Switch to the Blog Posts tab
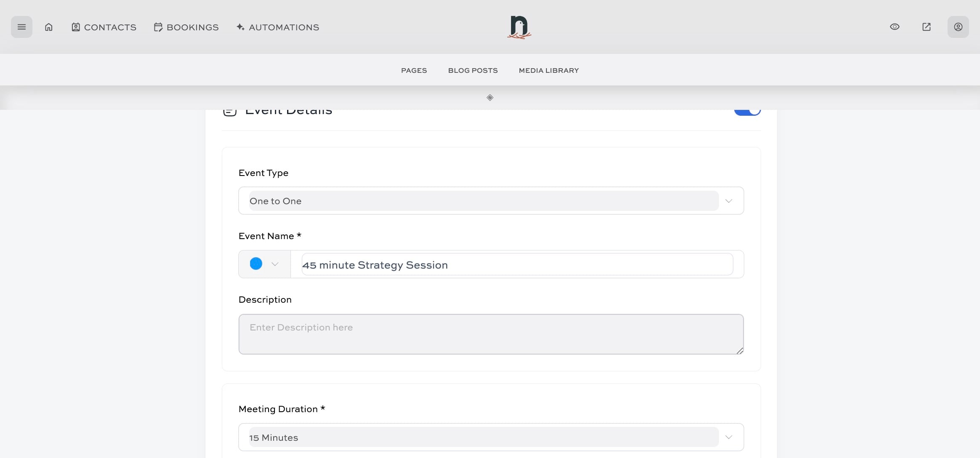The image size is (980, 458). coord(473,70)
